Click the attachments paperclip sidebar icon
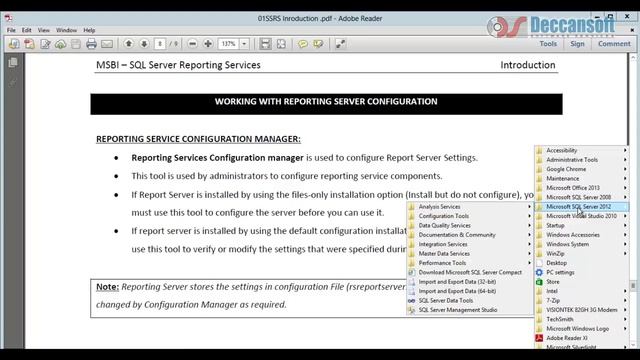 pyautogui.click(x=13, y=82)
